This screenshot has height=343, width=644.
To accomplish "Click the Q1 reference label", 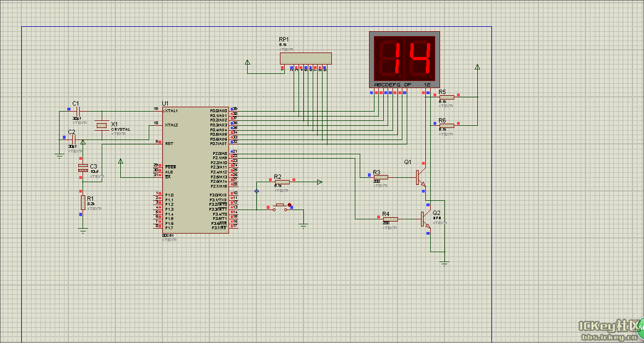I will point(407,162).
